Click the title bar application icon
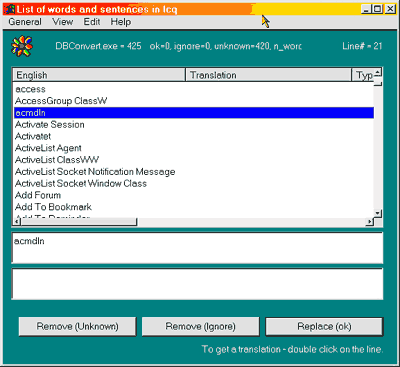Image resolution: width=400 pixels, height=367 pixels. [10, 9]
